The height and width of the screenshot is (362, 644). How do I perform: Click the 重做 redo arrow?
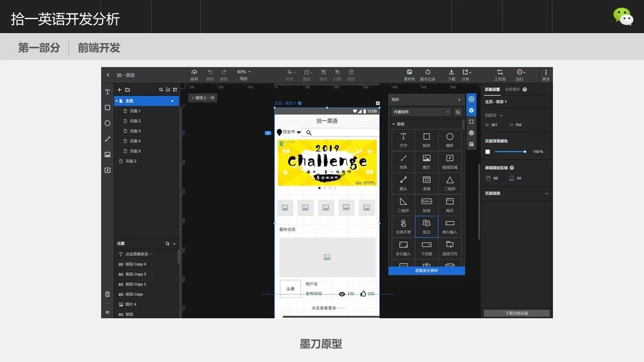tap(224, 72)
